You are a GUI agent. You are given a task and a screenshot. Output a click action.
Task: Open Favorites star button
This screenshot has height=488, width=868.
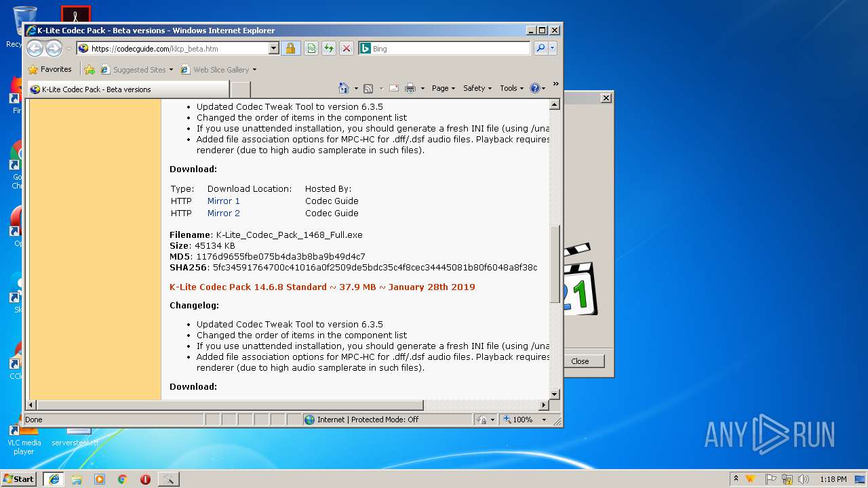(x=33, y=69)
